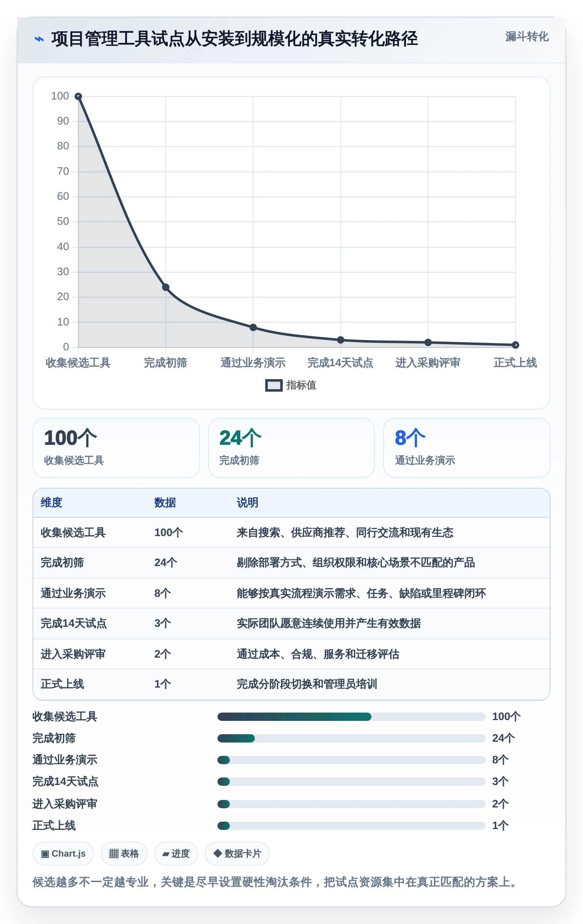Click the 进度 tag chip
This screenshot has height=924, width=583.
tap(176, 854)
